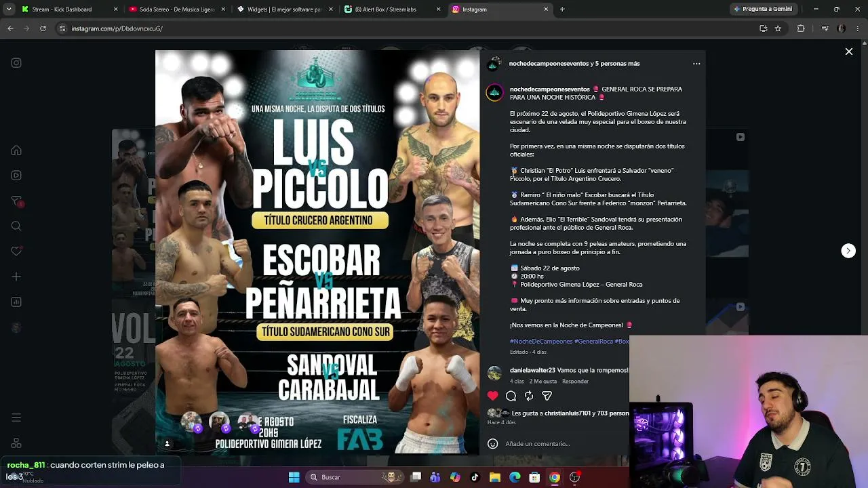
Task: Open danielawalter23's profile from the comment
Action: click(532, 371)
